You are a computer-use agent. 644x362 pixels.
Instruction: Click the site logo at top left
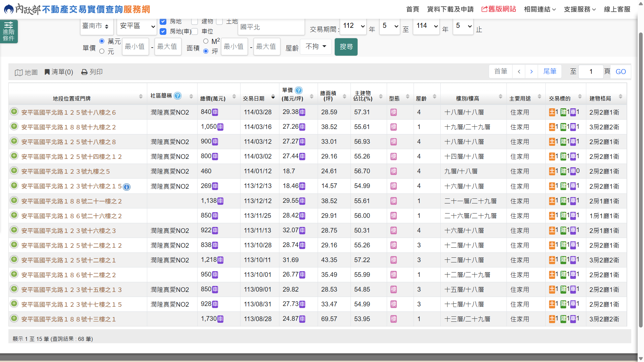coord(77,9)
